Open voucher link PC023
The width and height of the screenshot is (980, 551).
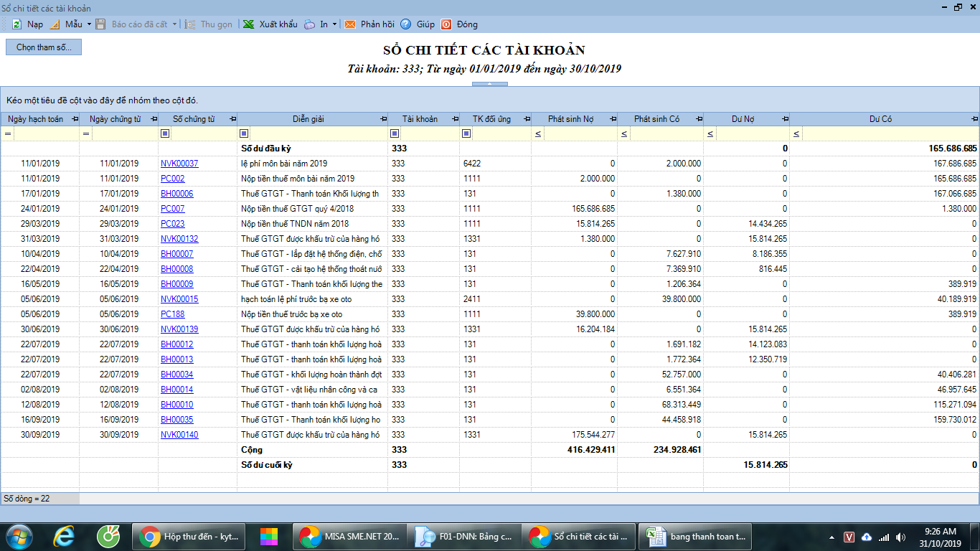point(172,224)
